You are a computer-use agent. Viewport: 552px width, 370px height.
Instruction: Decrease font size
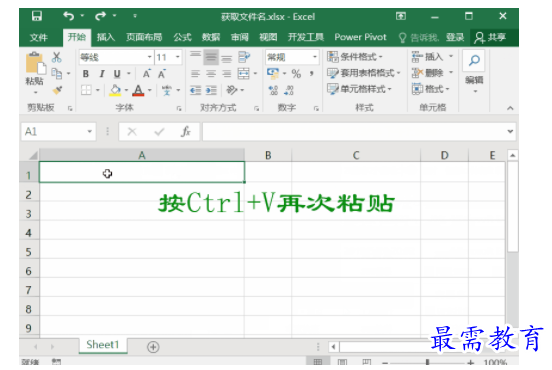point(162,74)
